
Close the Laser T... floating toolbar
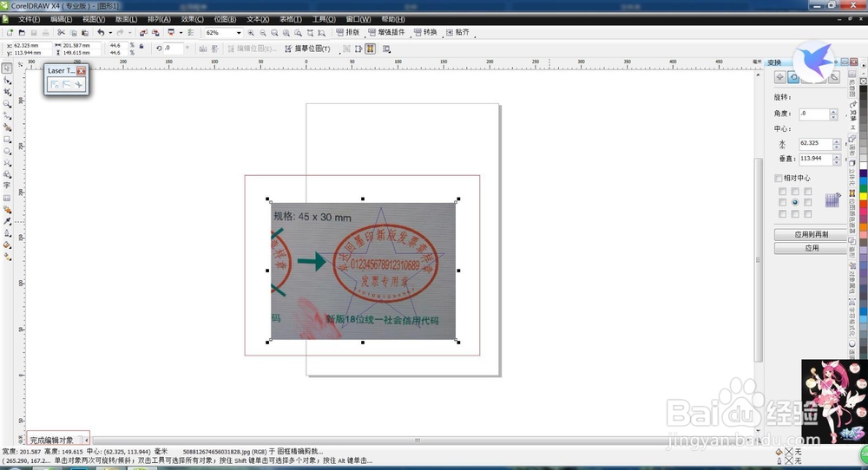point(82,71)
